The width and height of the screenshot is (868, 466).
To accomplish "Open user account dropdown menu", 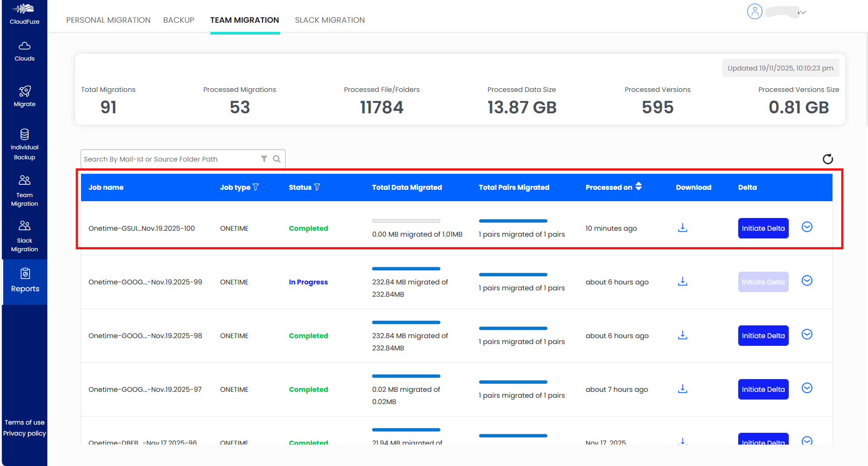I will pyautogui.click(x=803, y=12).
